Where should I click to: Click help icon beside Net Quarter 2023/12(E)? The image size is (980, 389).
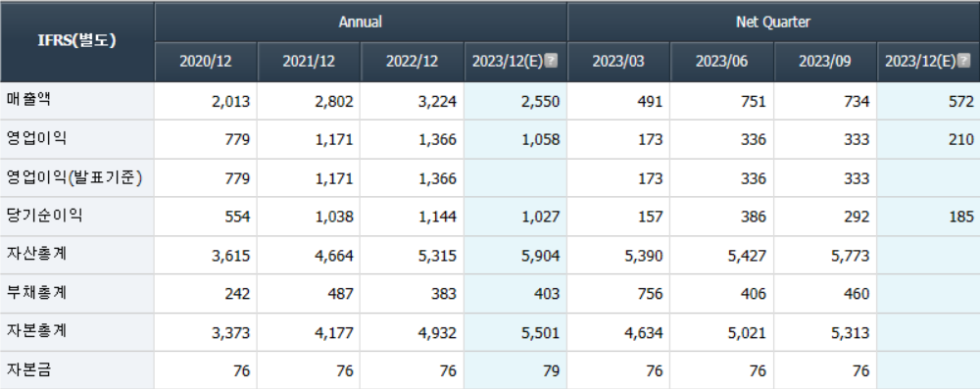coord(962,61)
